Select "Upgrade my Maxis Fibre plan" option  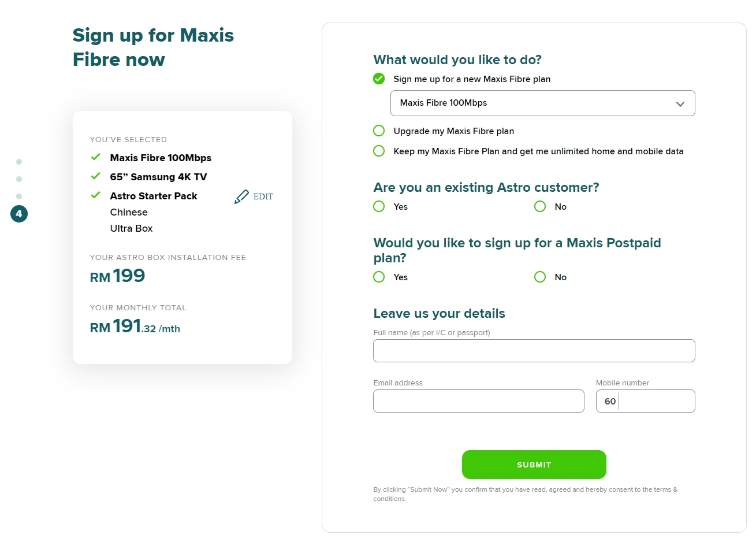pos(379,131)
